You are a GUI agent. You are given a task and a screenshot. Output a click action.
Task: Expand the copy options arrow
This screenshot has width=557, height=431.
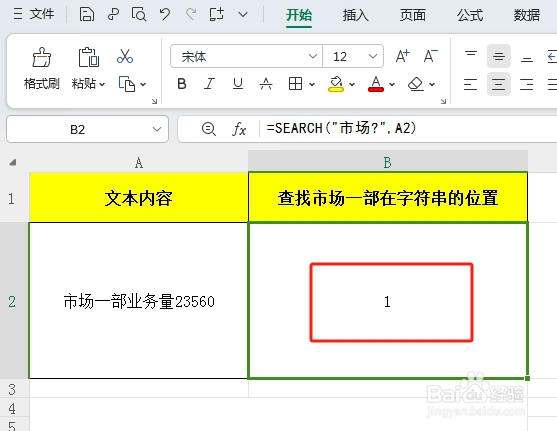[x=143, y=85]
